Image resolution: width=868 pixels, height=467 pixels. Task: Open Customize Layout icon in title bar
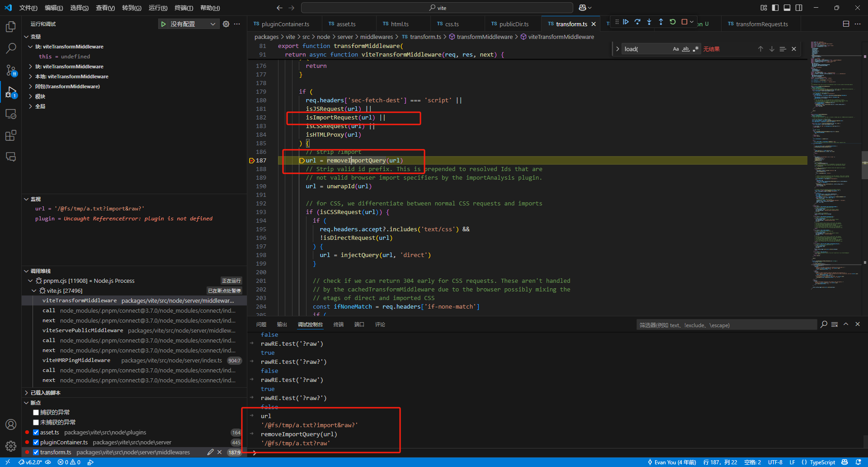pyautogui.click(x=764, y=8)
